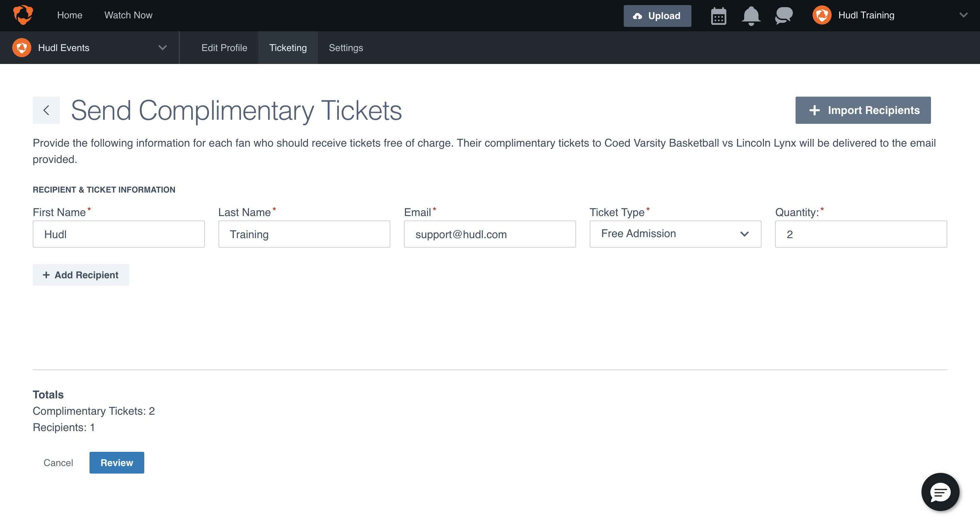Click the Hudl Training avatar icon
Image resolution: width=980 pixels, height=528 pixels.
tap(822, 15)
